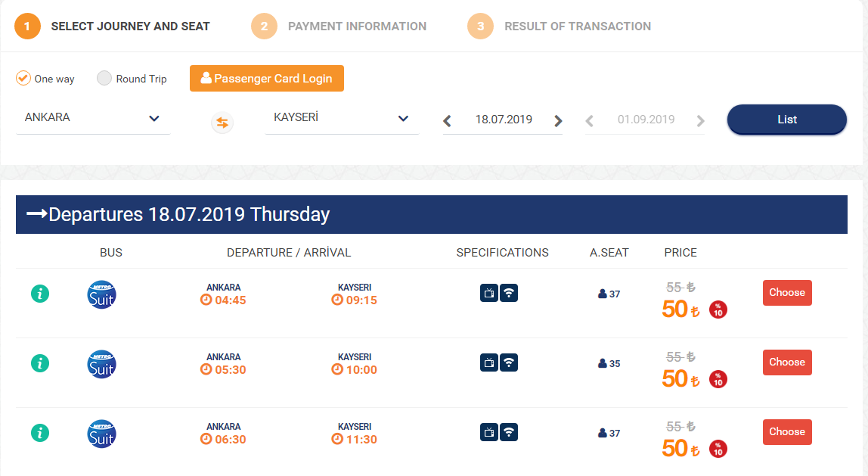Viewport: 868px width, 476px height.
Task: Click the List search button
Action: (x=786, y=119)
